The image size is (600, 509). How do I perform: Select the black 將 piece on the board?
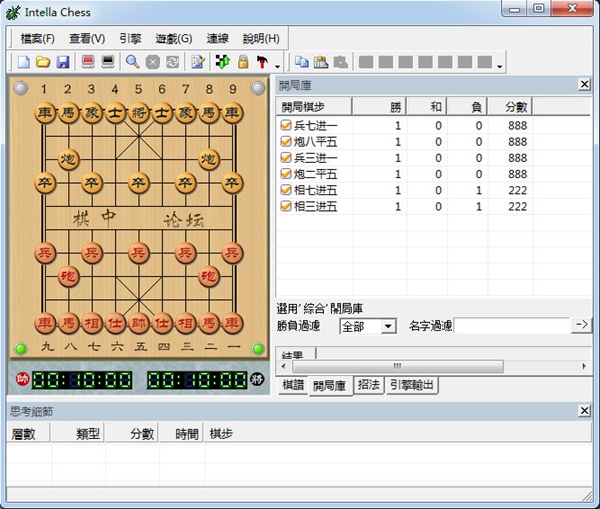[139, 113]
